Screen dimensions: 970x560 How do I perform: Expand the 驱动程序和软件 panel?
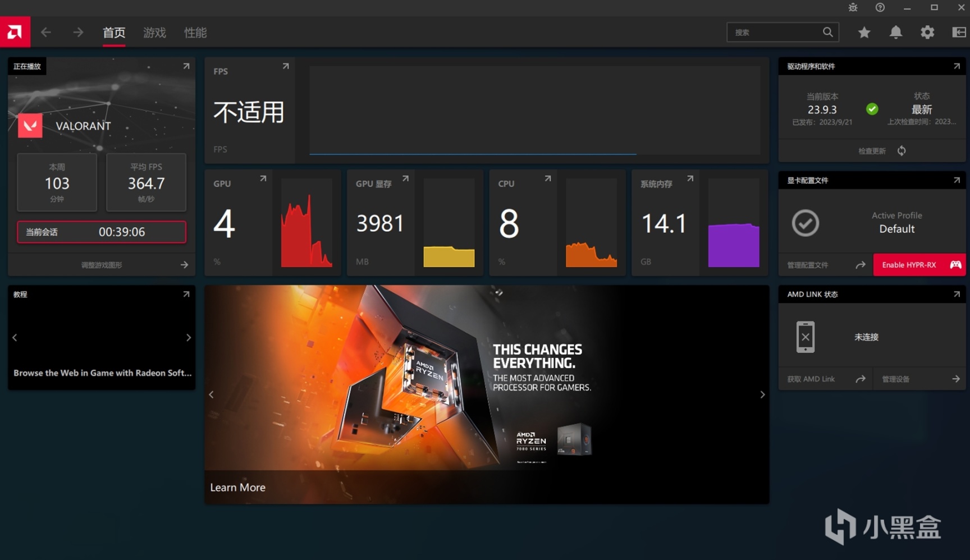(957, 66)
